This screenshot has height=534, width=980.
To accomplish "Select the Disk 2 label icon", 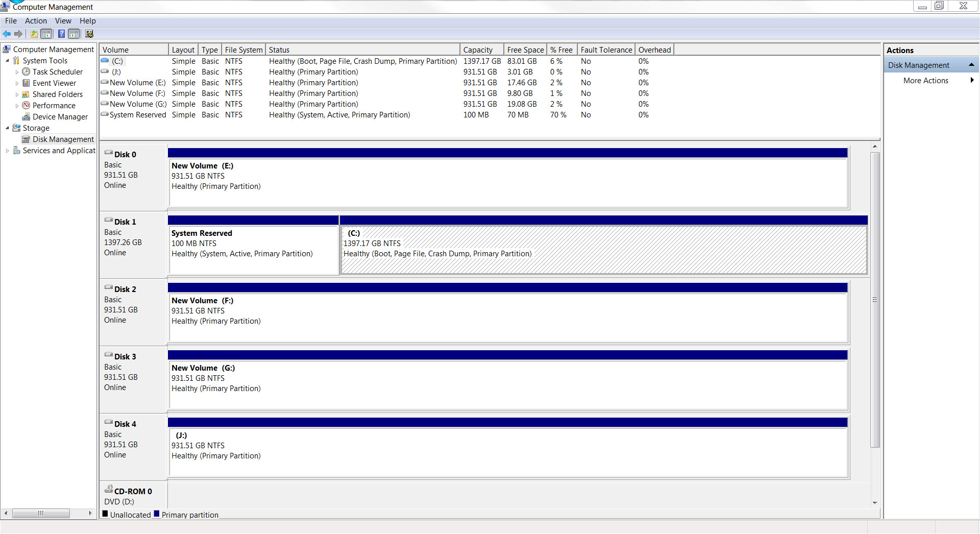I will pyautogui.click(x=109, y=287).
